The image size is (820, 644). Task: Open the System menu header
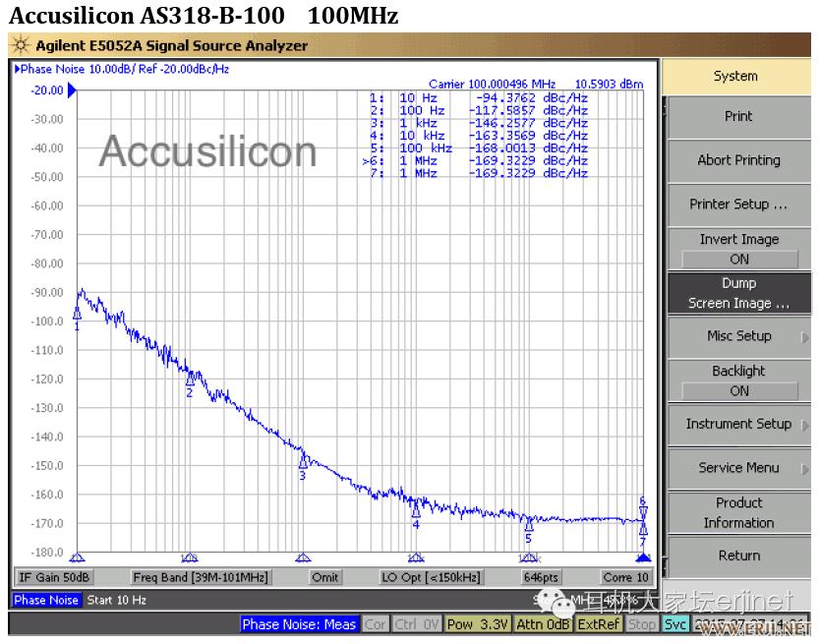735,76
